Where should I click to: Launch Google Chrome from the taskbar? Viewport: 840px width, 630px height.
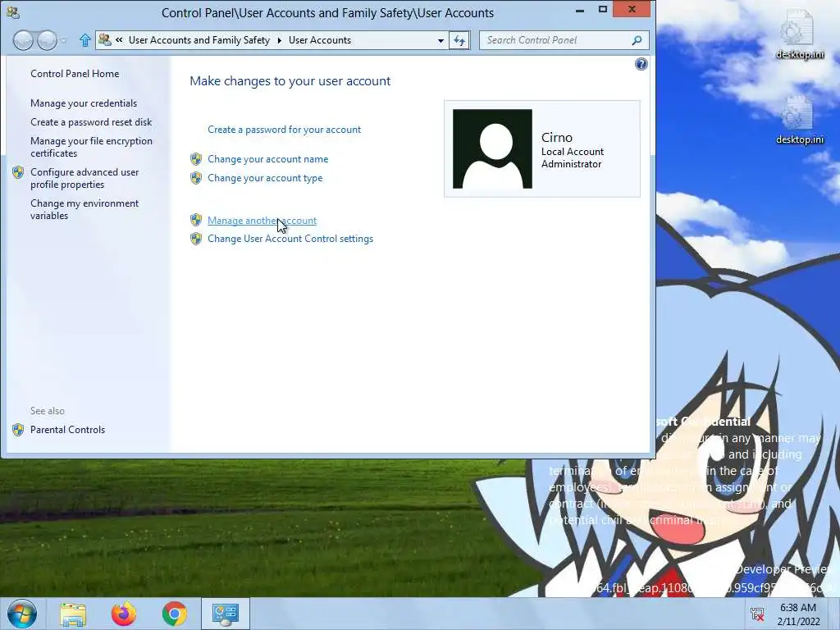(x=175, y=614)
